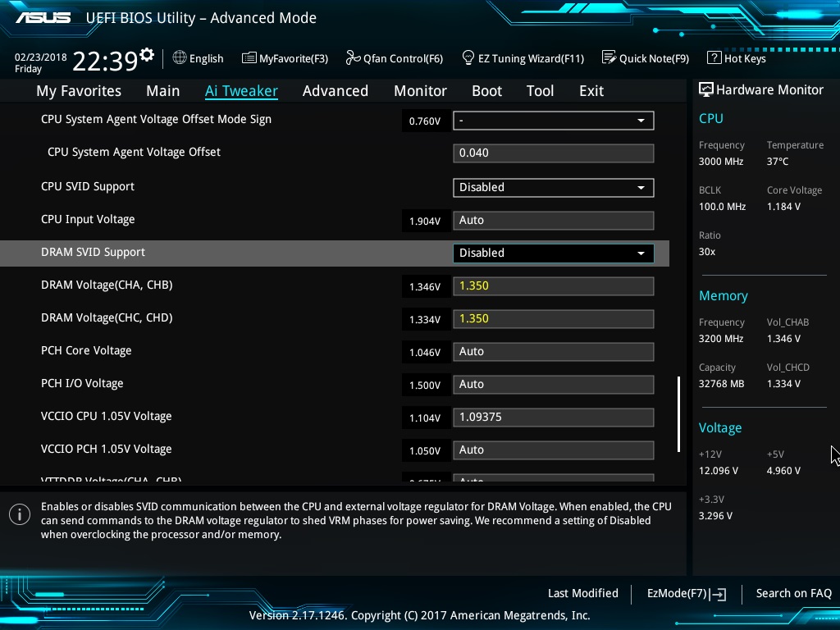Click the 12.096 V reading
This screenshot has height=630, width=840.
(719, 471)
